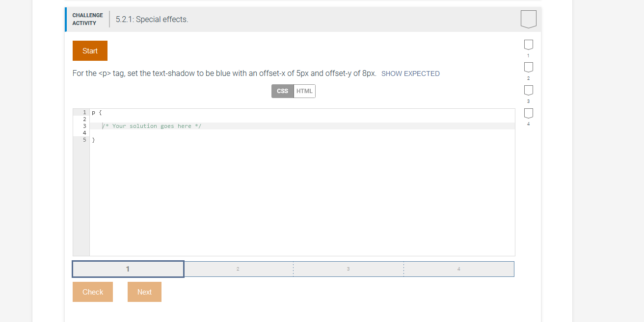Open step 3 of the challenge

[349, 269]
